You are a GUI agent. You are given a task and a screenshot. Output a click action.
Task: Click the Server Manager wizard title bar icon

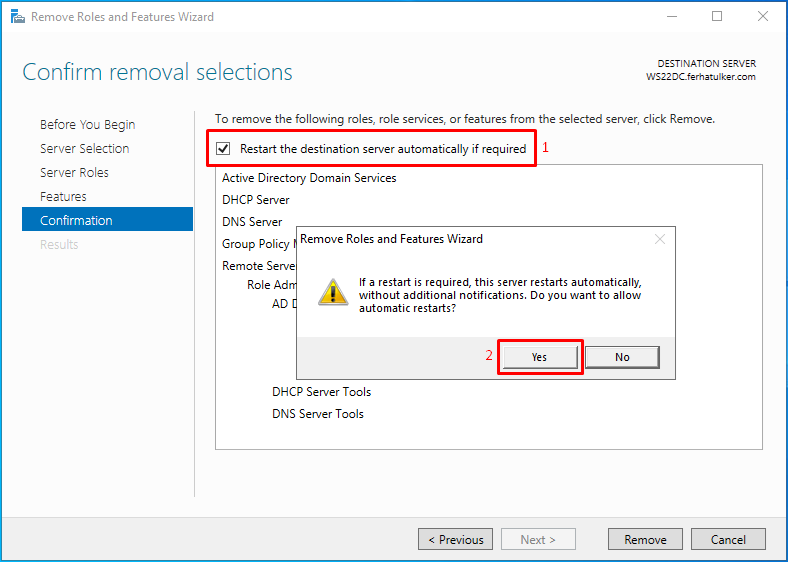tap(18, 17)
